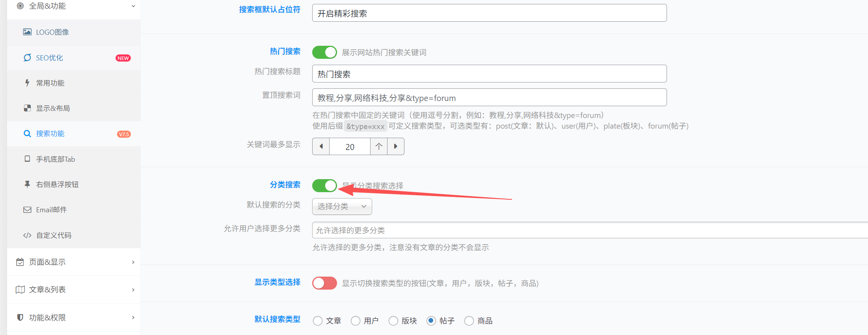Click the 置顶搜索词 input field

(489, 97)
